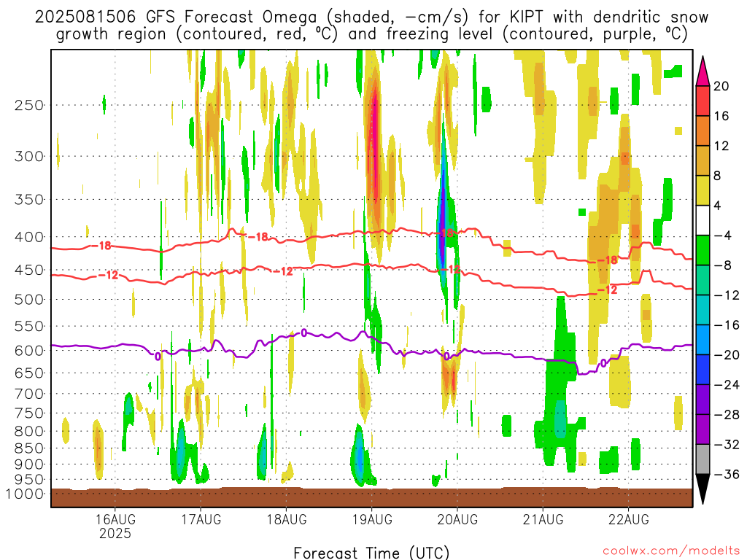Click the -18 contour label near 22AUG

608,260
